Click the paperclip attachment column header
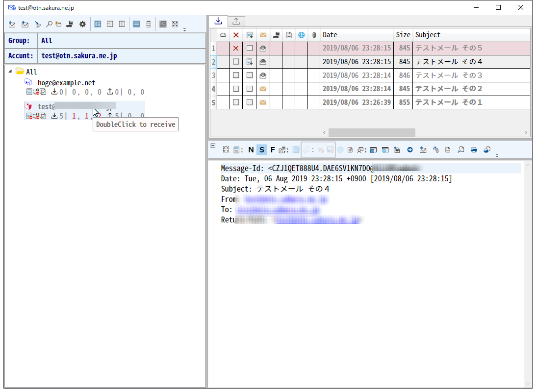Viewport: 536px width, 392px height. [x=314, y=35]
